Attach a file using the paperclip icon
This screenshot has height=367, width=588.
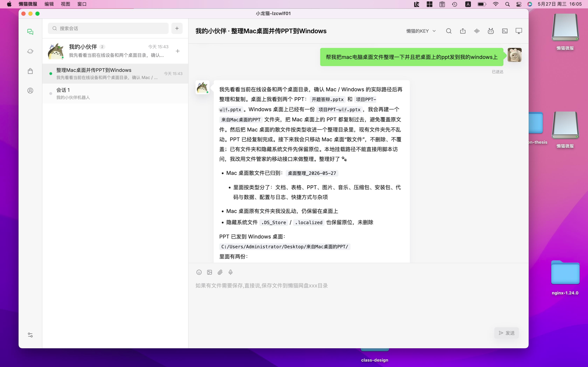[x=220, y=272]
